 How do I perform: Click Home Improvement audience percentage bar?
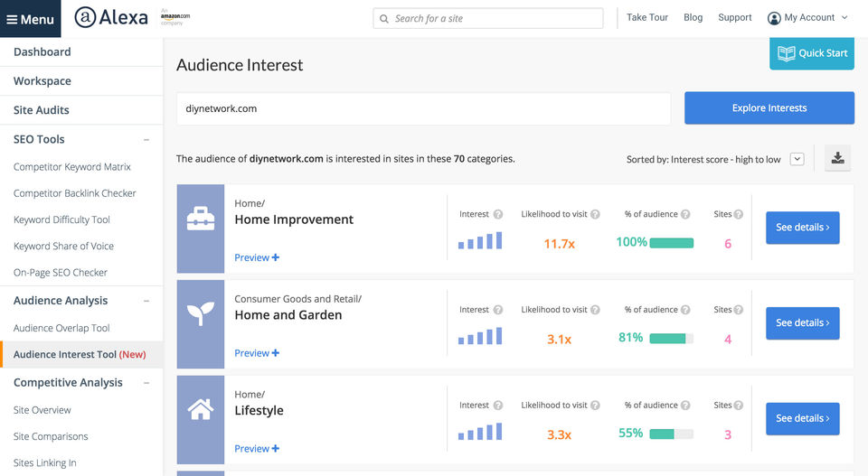pyautogui.click(x=671, y=243)
